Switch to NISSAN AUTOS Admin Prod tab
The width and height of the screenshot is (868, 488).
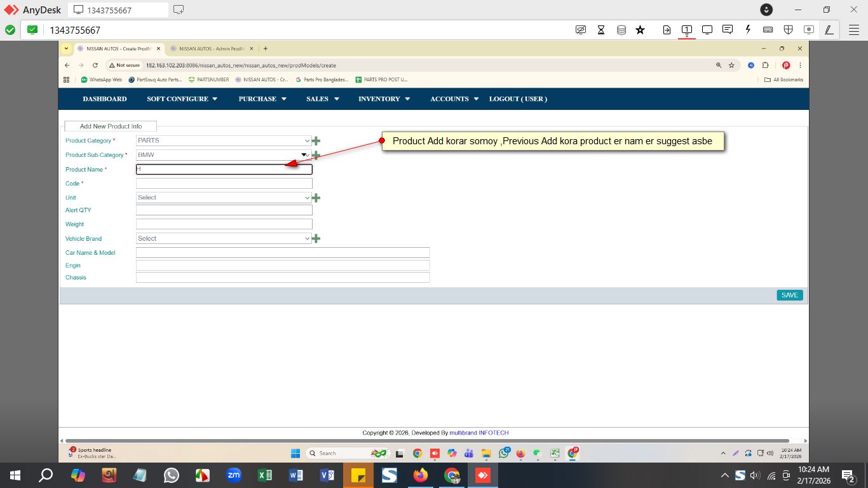pos(211,48)
